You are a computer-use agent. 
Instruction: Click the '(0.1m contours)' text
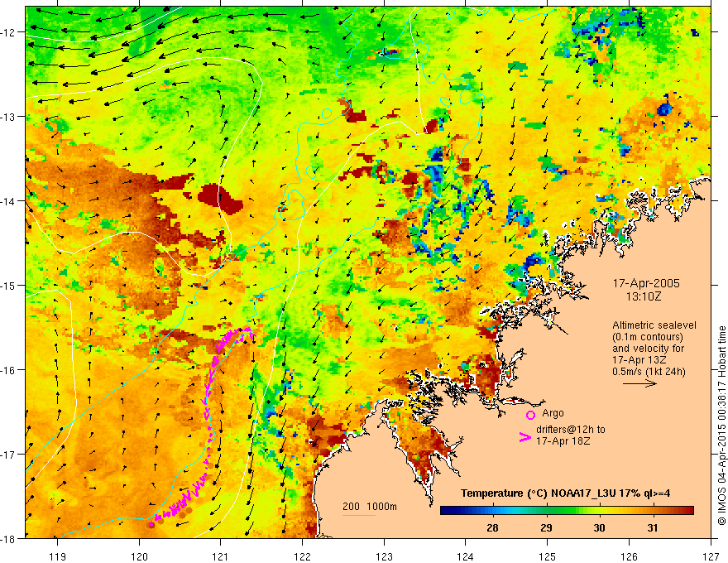coord(647,337)
